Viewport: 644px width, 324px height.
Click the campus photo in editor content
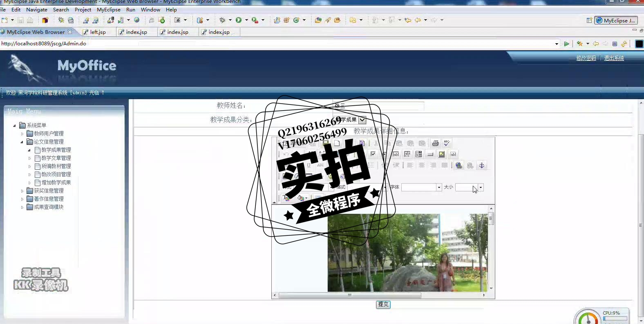point(407,253)
